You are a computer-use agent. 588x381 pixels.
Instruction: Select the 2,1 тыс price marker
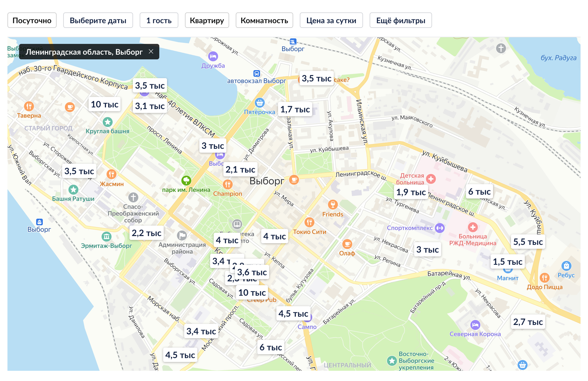coord(240,169)
